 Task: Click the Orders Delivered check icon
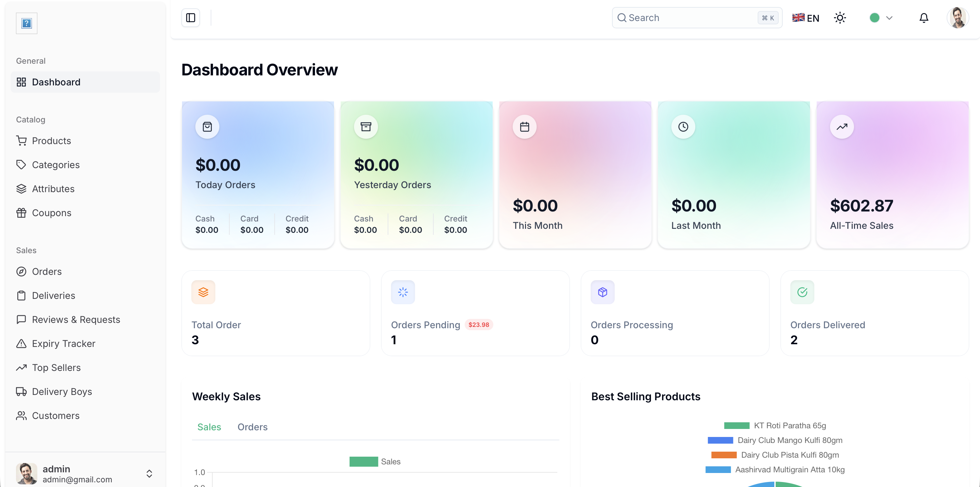[x=802, y=292]
